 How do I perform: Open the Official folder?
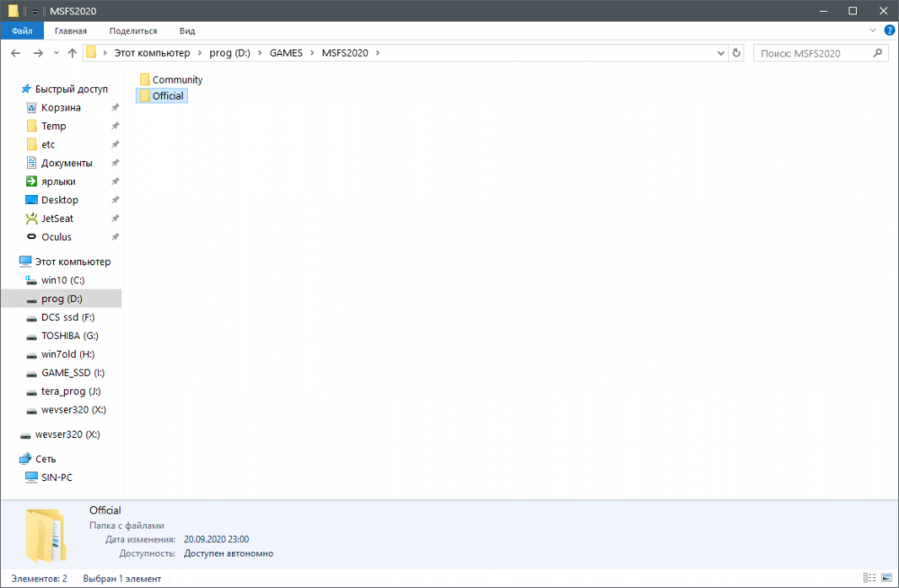click(x=167, y=95)
